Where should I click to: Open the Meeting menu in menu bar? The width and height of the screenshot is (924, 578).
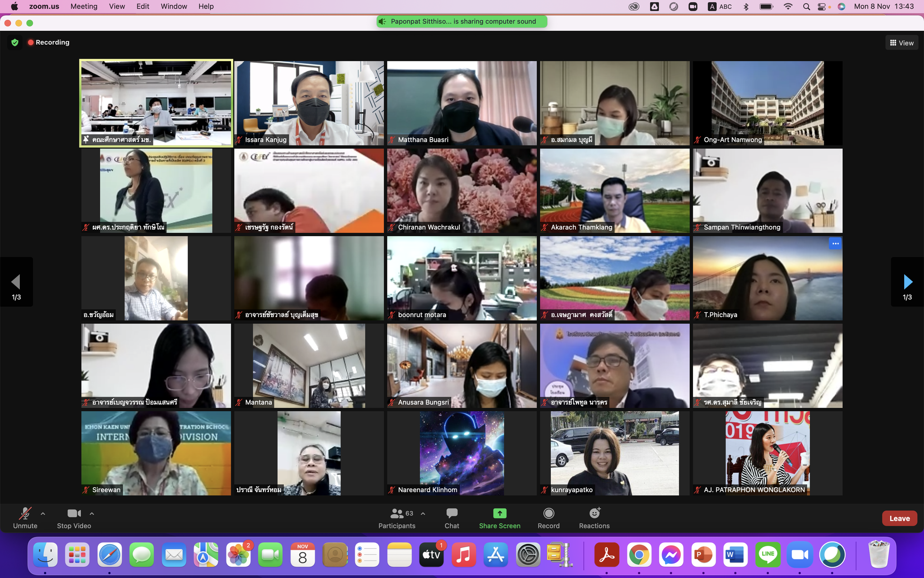click(84, 6)
